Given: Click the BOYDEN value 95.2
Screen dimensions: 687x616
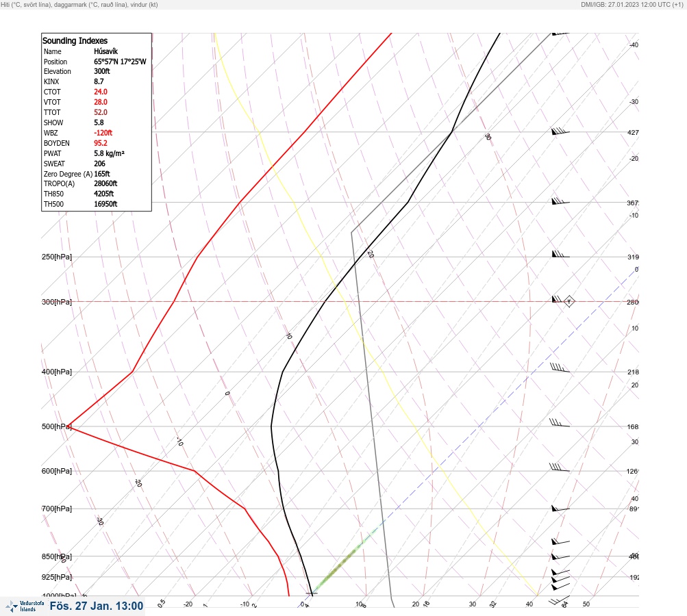Looking at the screenshot, I should click(100, 143).
